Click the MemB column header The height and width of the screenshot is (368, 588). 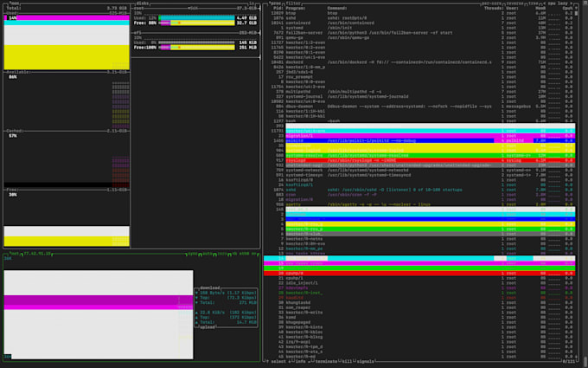click(x=540, y=8)
